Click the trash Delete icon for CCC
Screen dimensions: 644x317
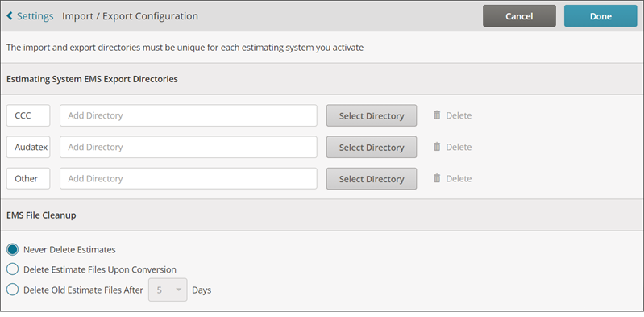pyautogui.click(x=437, y=115)
